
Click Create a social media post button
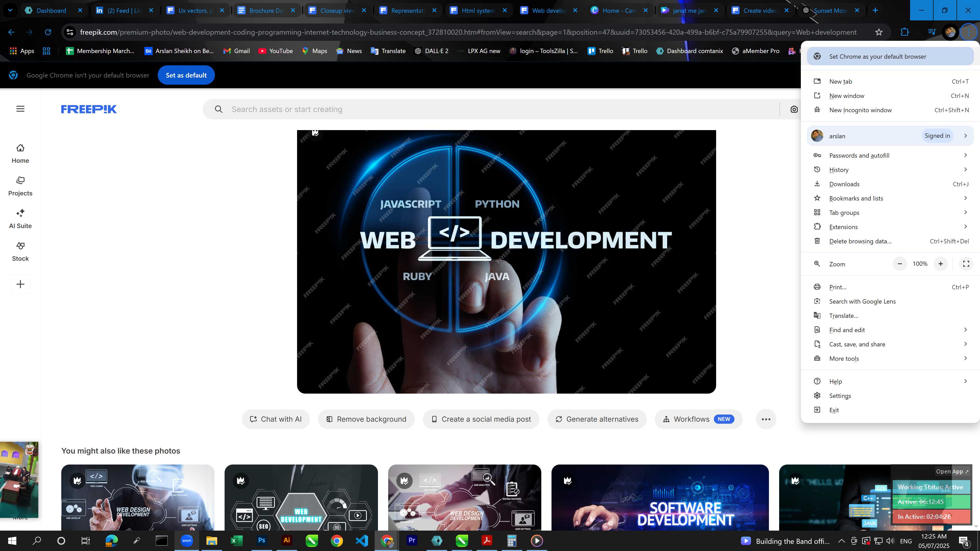pyautogui.click(x=481, y=419)
